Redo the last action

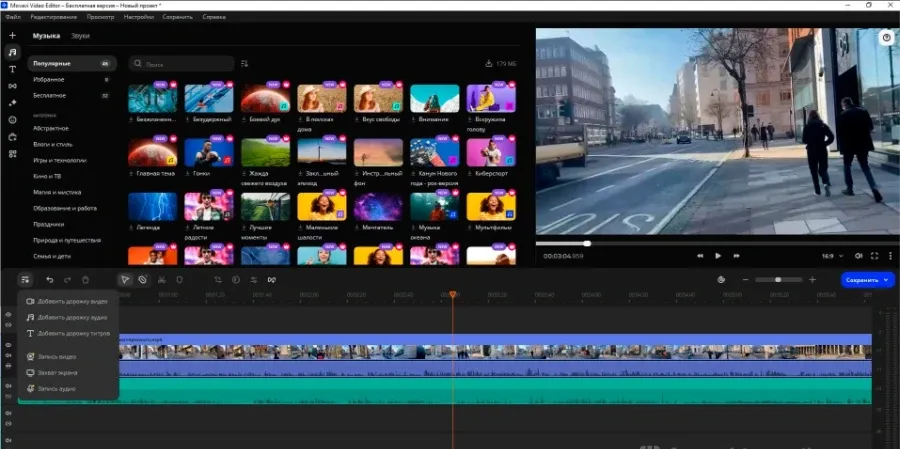67,280
